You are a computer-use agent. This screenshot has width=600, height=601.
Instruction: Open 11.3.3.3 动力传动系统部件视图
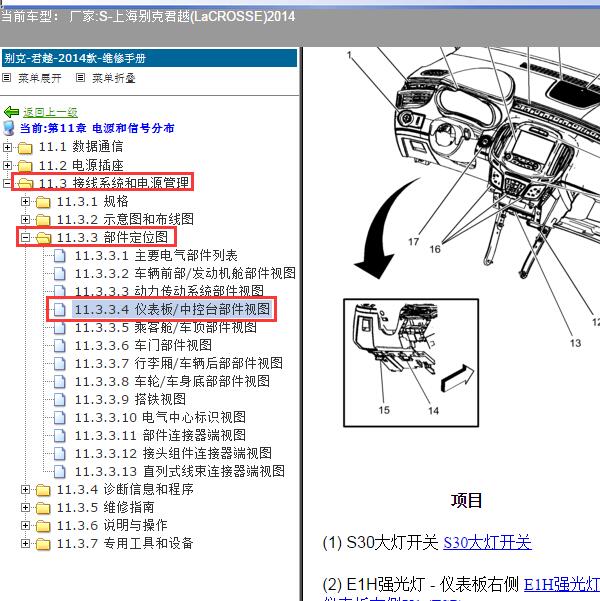pos(169,291)
